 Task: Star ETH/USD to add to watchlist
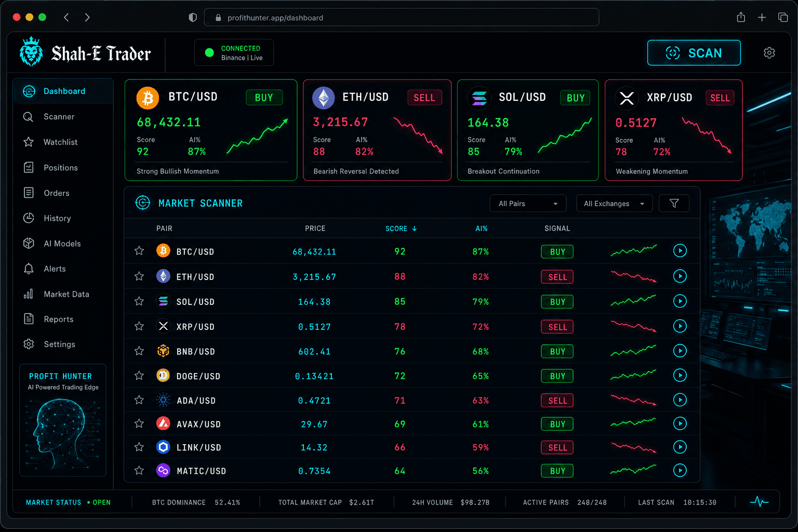coord(139,276)
